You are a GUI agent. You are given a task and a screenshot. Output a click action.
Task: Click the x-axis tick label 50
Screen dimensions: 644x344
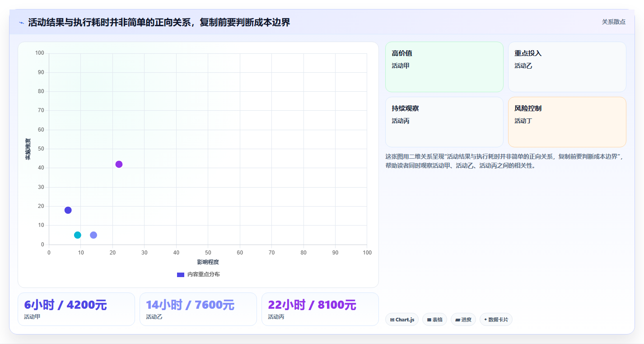208,252
